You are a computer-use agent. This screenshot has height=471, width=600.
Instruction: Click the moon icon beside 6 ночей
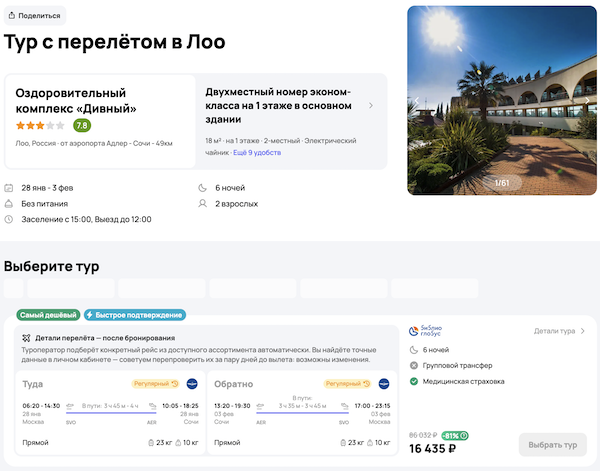pos(204,188)
